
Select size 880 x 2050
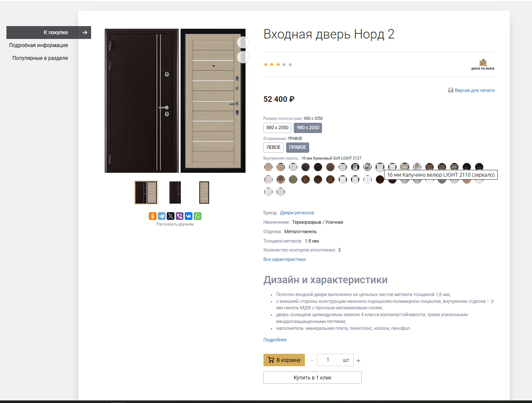pos(277,128)
